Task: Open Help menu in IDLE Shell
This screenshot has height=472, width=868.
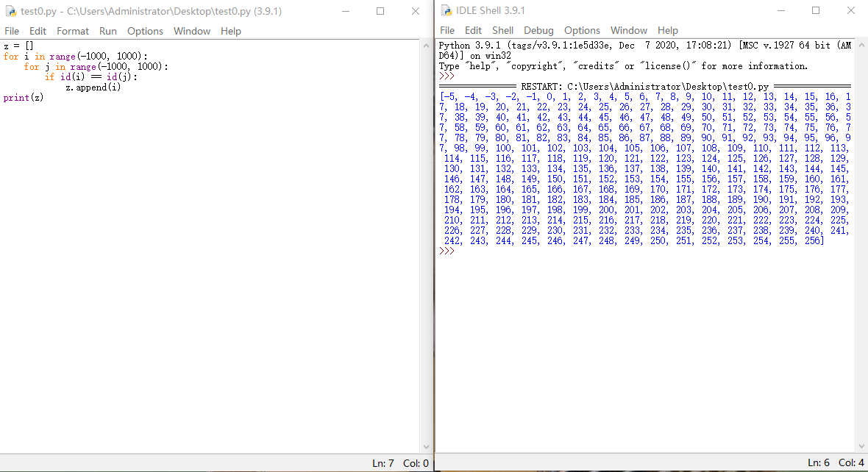Action: 668,30
